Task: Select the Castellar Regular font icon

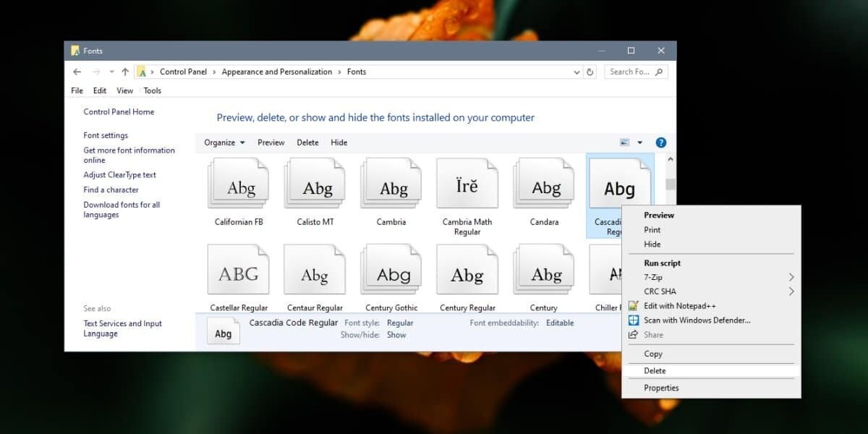Action: (238, 275)
